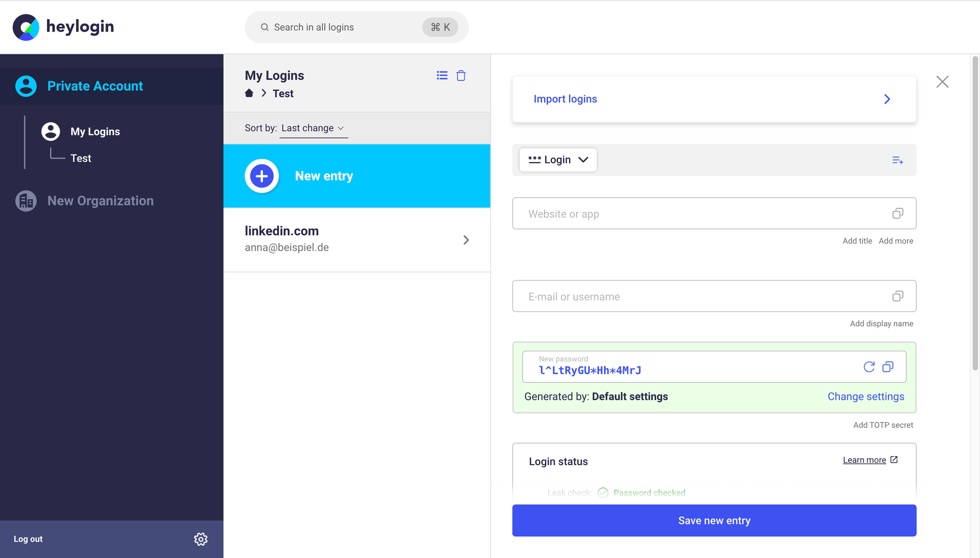Screen dimensions: 980x558
Task: Open Change settings link
Action: pyautogui.click(x=866, y=397)
